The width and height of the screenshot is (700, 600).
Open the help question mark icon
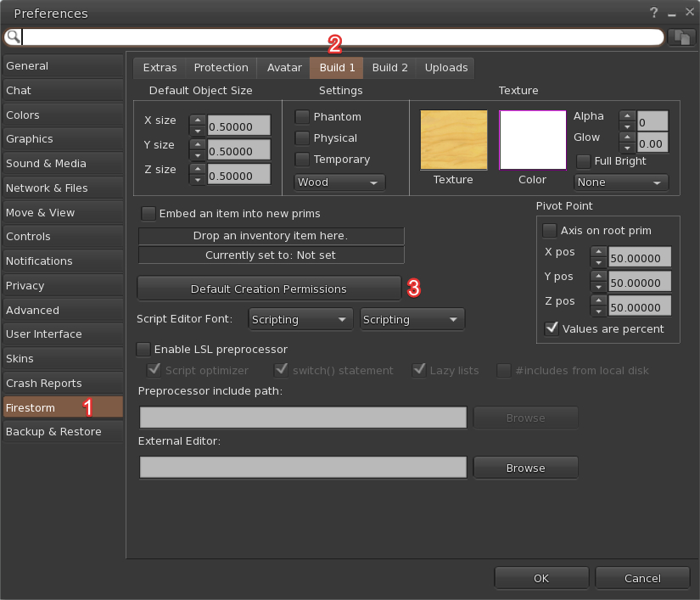(654, 13)
